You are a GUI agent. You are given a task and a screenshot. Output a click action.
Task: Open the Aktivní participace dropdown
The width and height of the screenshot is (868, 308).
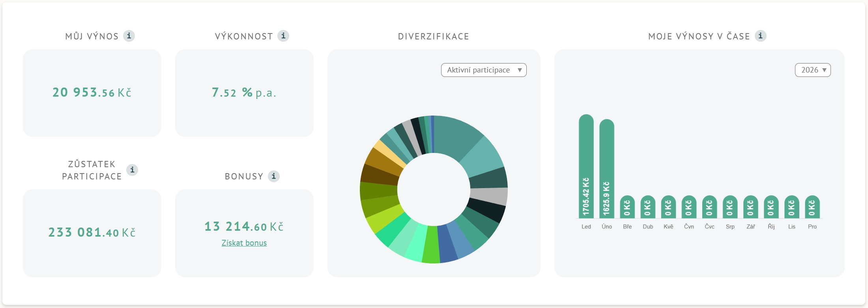[483, 70]
